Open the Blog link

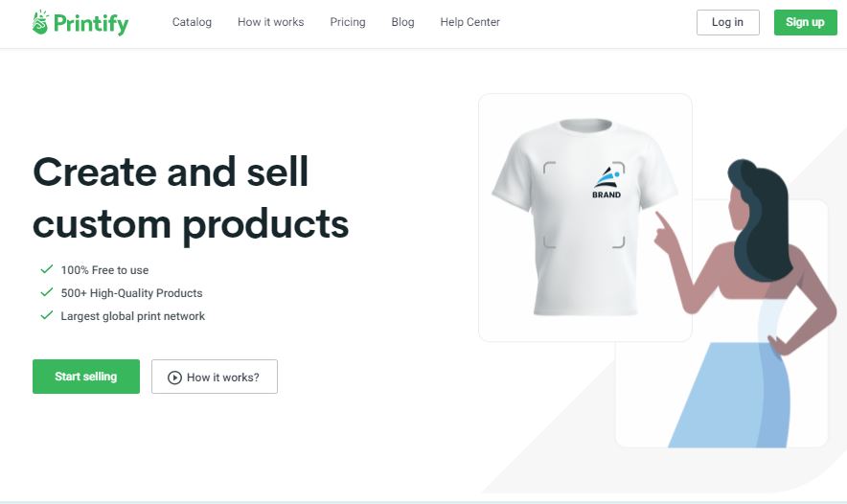coord(403,22)
